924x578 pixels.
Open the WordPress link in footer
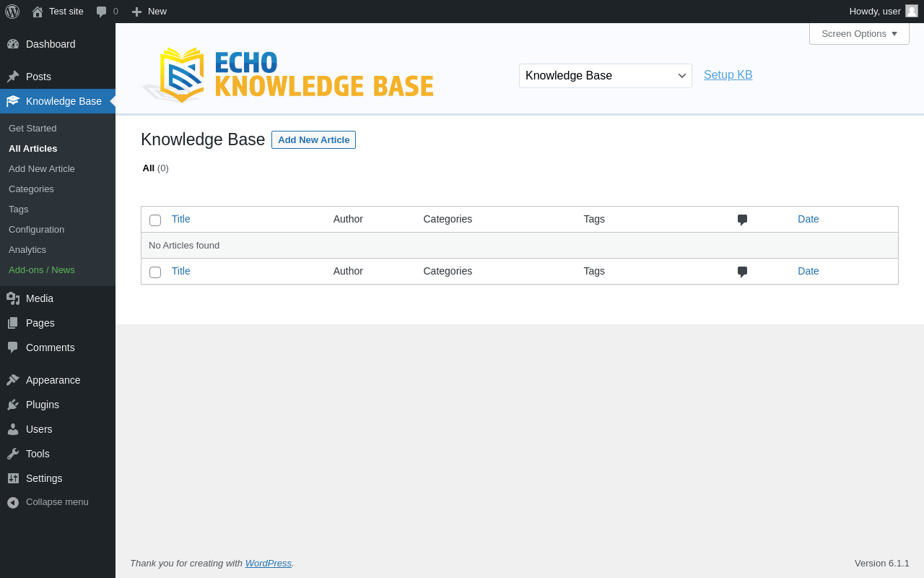269,564
